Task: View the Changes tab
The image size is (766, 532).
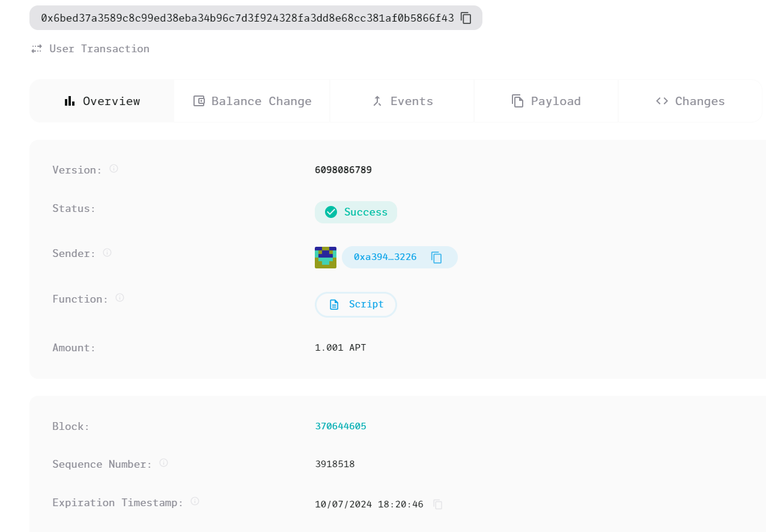Action: [x=690, y=101]
